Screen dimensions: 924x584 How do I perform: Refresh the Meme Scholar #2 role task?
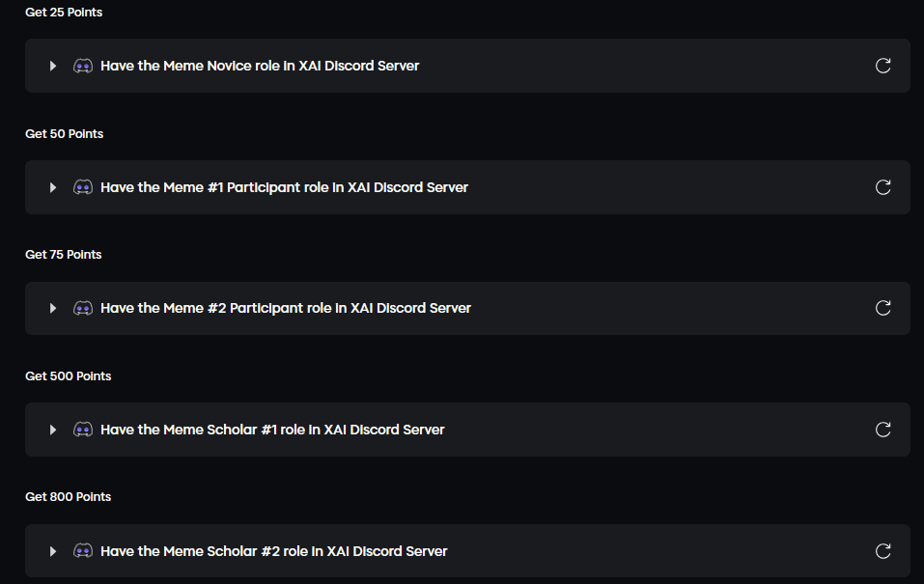pos(882,551)
